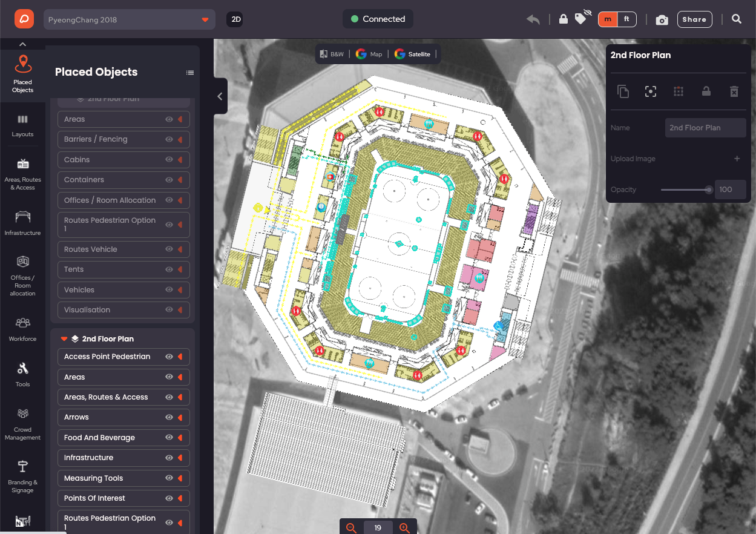Image resolution: width=756 pixels, height=534 pixels.
Task: Switch the map to B&W view
Action: pos(332,54)
